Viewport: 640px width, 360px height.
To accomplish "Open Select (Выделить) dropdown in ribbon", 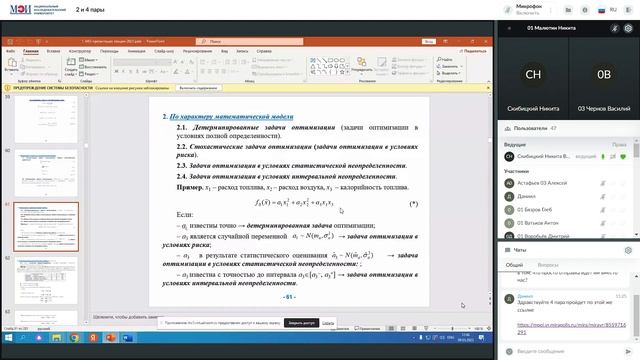I will coord(449,73).
